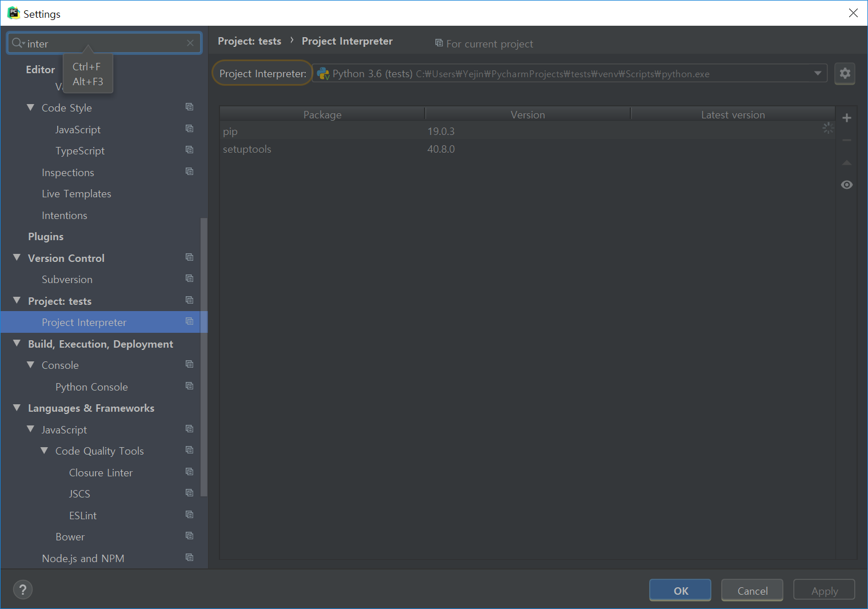The width and height of the screenshot is (868, 609).
Task: Select the setuptools package row
Action: coord(527,149)
